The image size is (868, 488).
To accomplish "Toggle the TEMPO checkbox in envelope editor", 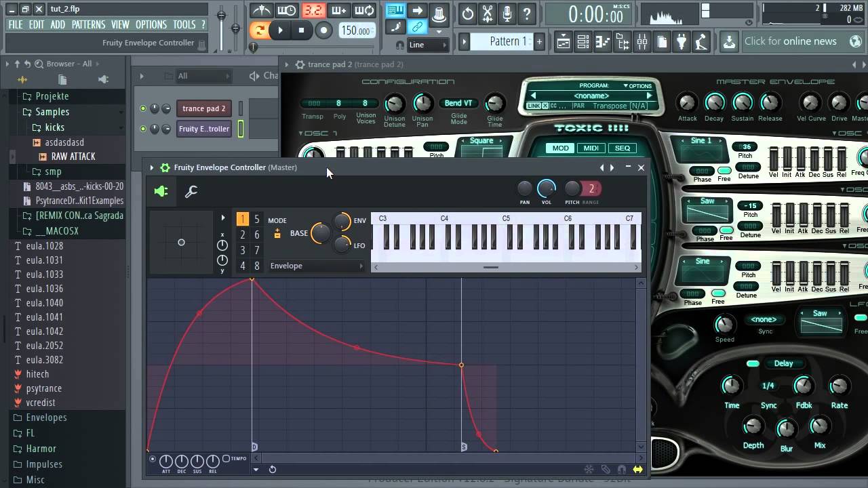I will (226, 459).
